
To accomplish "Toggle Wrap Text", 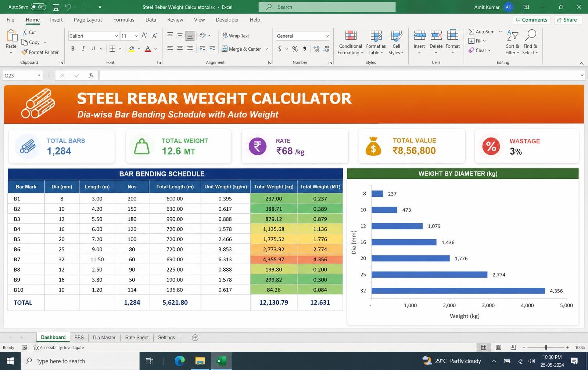I will (x=236, y=36).
